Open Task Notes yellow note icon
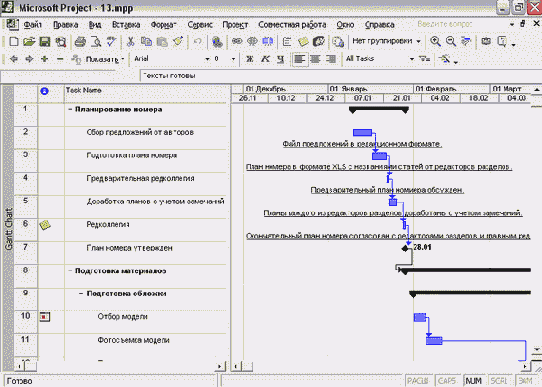The image size is (542, 387). pos(303,42)
